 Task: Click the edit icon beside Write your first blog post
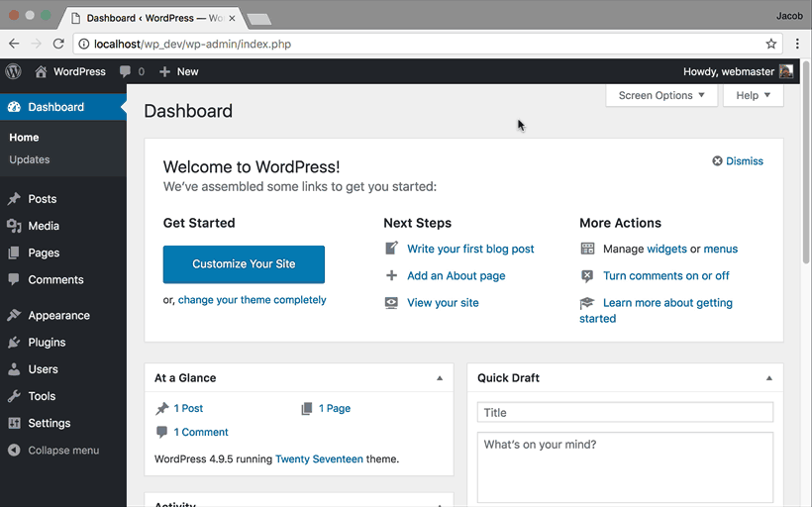coord(391,249)
